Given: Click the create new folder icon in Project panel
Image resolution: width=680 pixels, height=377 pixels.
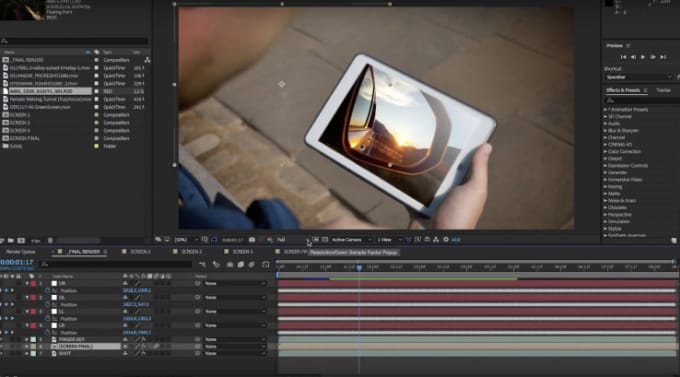Looking at the screenshot, I should click(11, 240).
